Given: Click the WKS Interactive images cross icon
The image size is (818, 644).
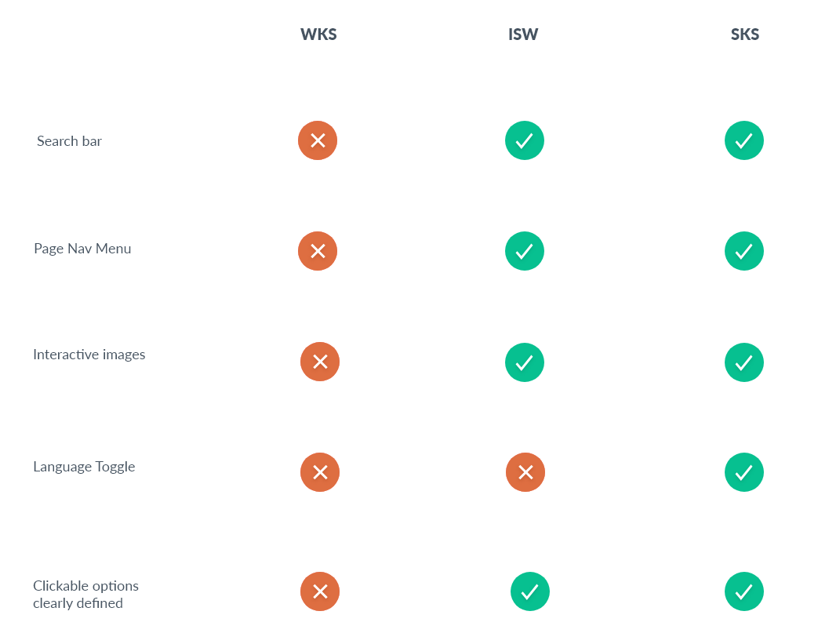Looking at the screenshot, I should point(320,362).
